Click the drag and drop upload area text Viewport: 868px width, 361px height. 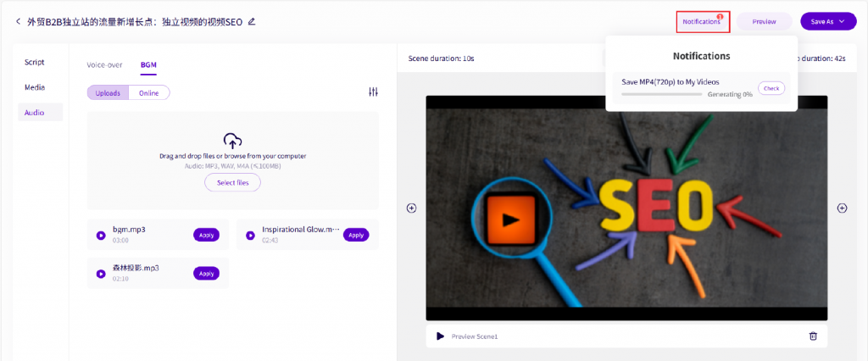coord(232,156)
